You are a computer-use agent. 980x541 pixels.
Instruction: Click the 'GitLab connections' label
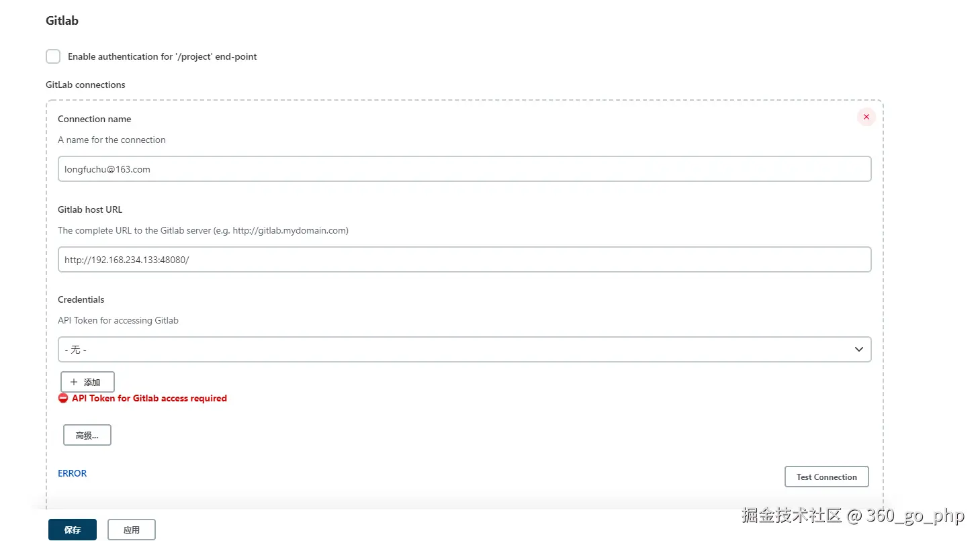point(85,85)
